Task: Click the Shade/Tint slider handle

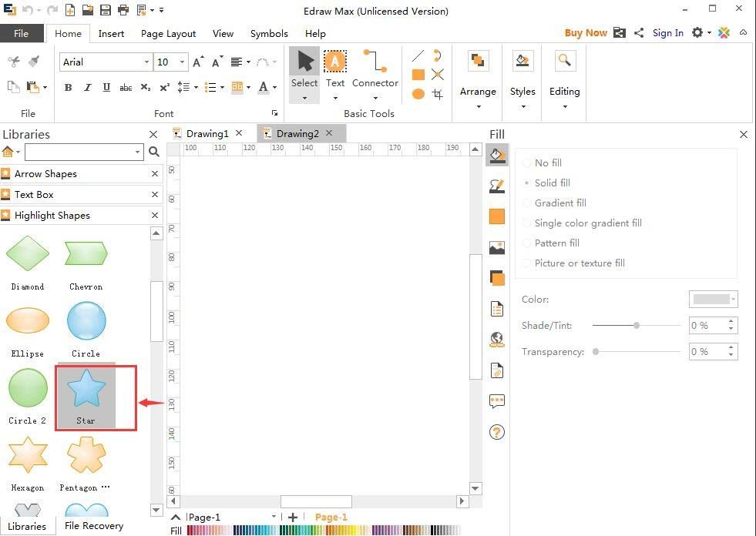Action: pyautogui.click(x=637, y=326)
